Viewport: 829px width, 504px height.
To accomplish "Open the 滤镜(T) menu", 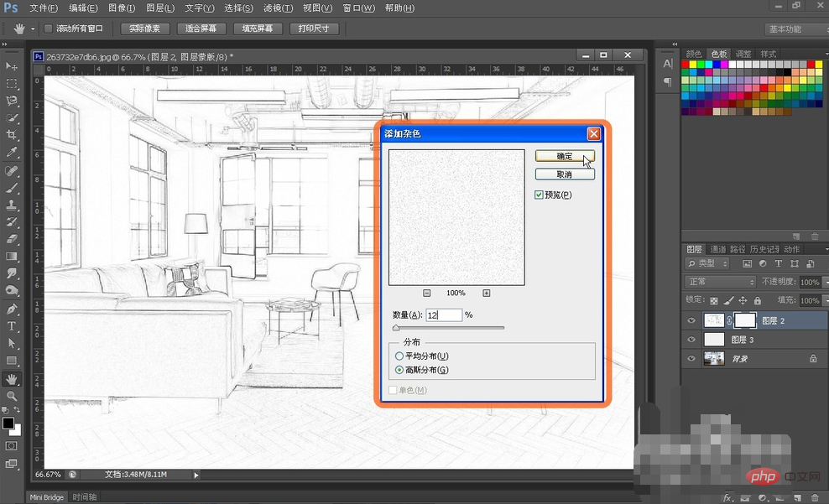I will point(278,8).
